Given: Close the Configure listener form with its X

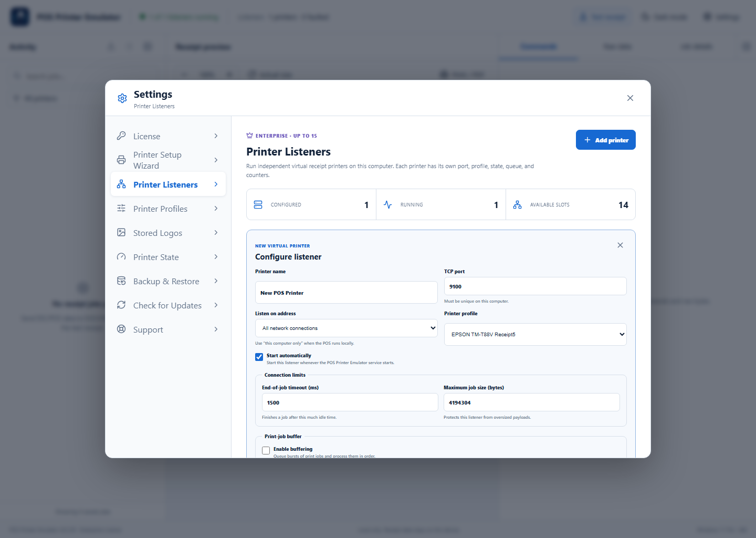Looking at the screenshot, I should click(620, 245).
